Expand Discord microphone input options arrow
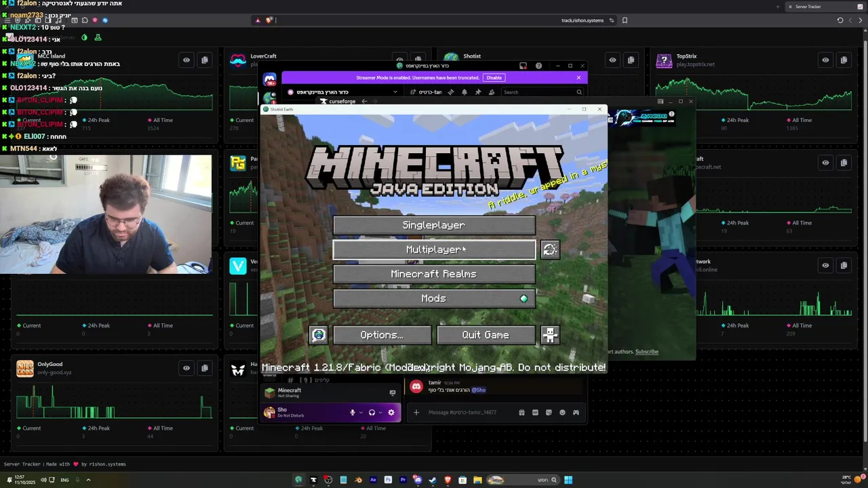The height and width of the screenshot is (488, 868). [x=361, y=412]
